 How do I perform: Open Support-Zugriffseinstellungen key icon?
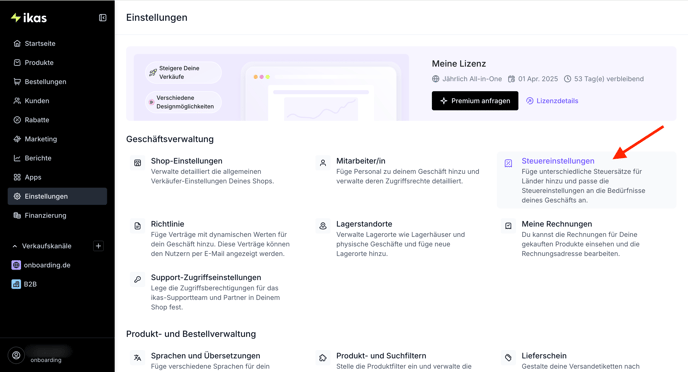click(137, 279)
